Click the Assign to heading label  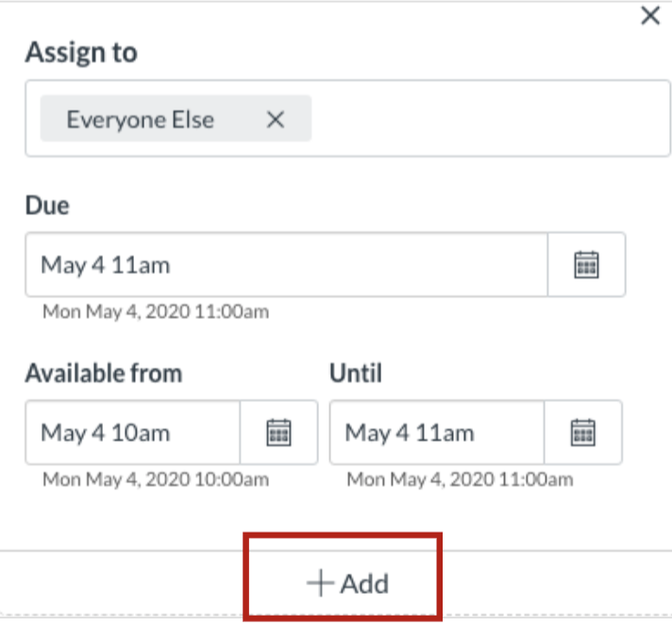click(81, 52)
